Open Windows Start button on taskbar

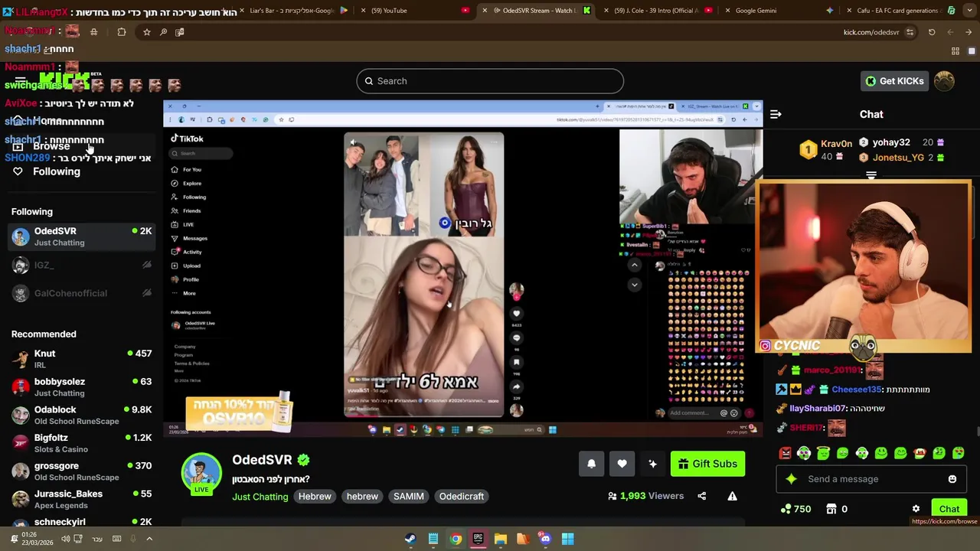click(x=567, y=539)
